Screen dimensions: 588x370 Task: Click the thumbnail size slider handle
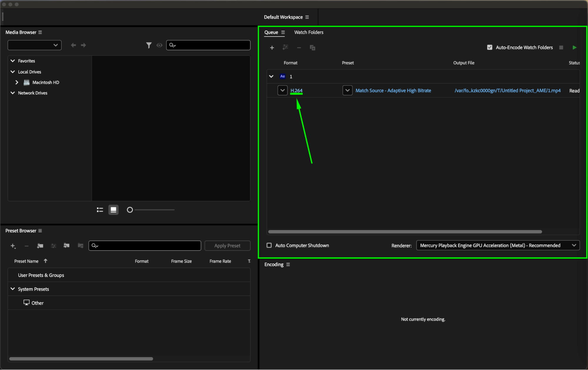[x=130, y=210]
